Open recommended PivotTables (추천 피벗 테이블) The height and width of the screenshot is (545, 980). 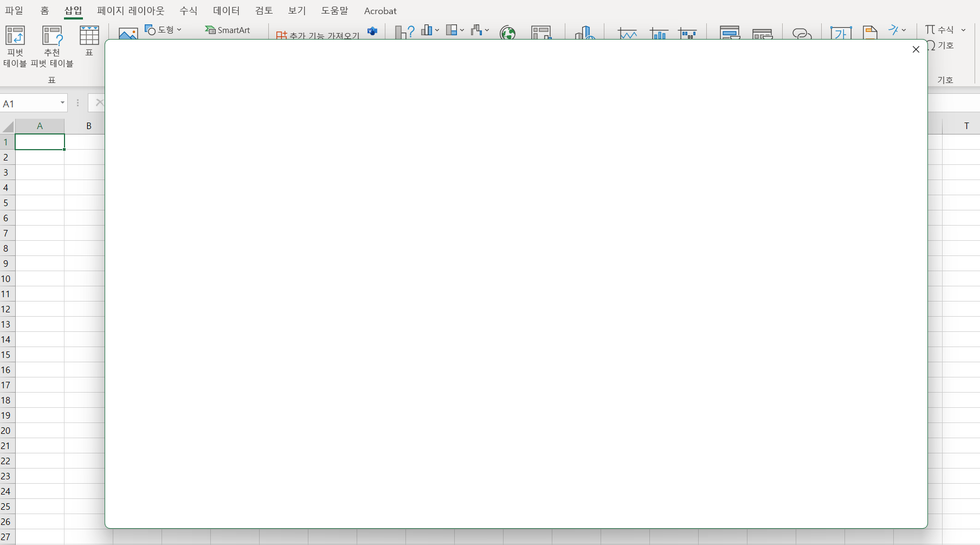point(52,46)
